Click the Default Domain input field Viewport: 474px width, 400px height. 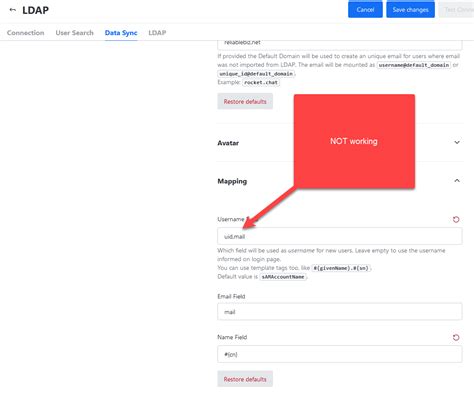coord(340,45)
